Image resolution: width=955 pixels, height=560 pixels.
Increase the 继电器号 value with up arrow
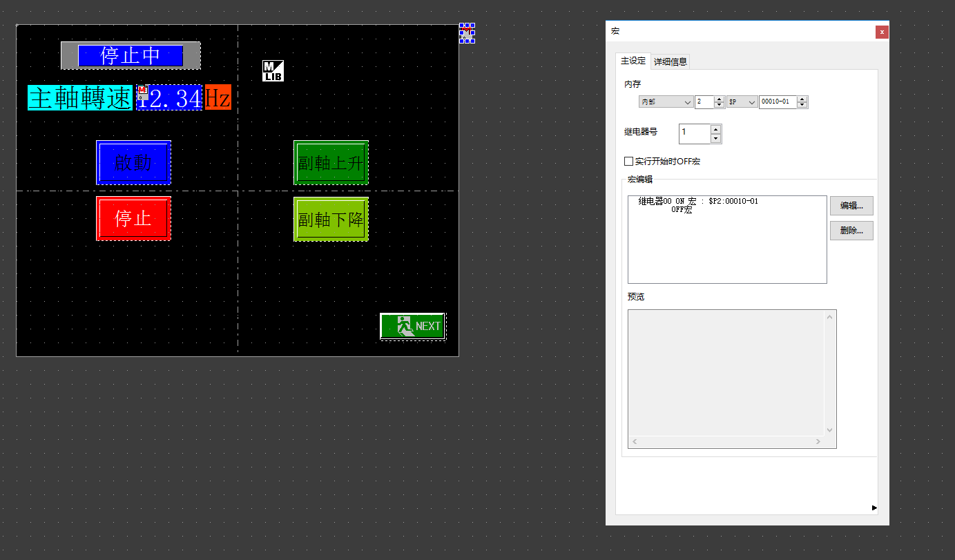click(715, 129)
